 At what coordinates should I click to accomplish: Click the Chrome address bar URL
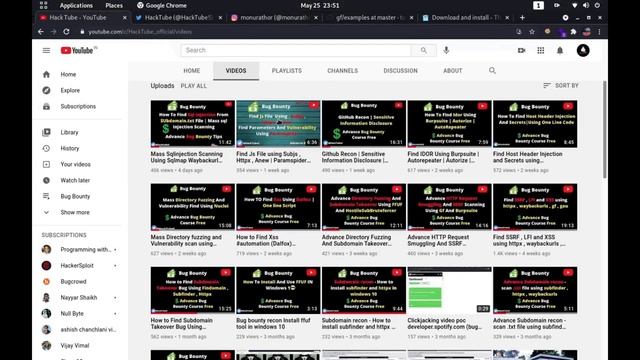(x=140, y=31)
